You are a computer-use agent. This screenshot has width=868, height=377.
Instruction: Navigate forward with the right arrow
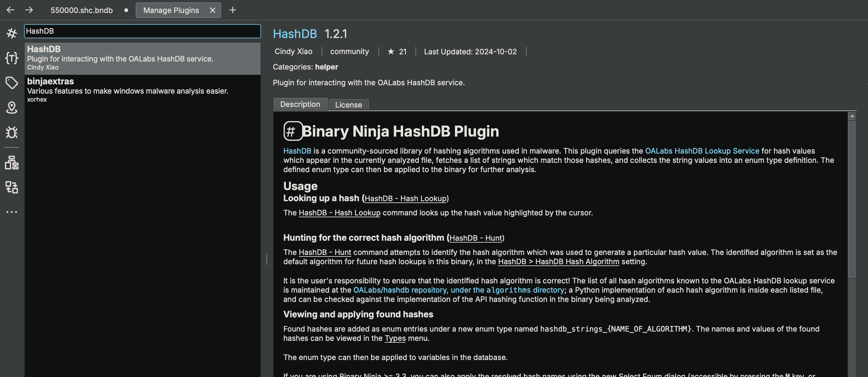click(x=29, y=10)
